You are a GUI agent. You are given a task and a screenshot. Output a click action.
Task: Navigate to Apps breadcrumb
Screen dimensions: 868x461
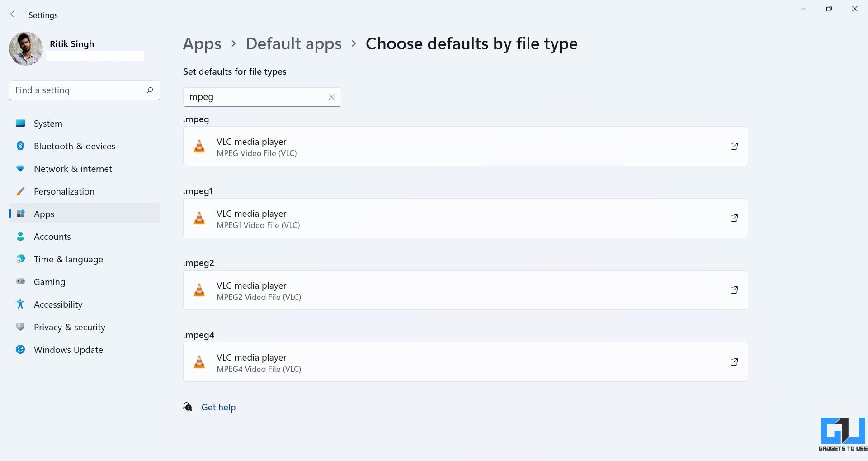pyautogui.click(x=202, y=44)
